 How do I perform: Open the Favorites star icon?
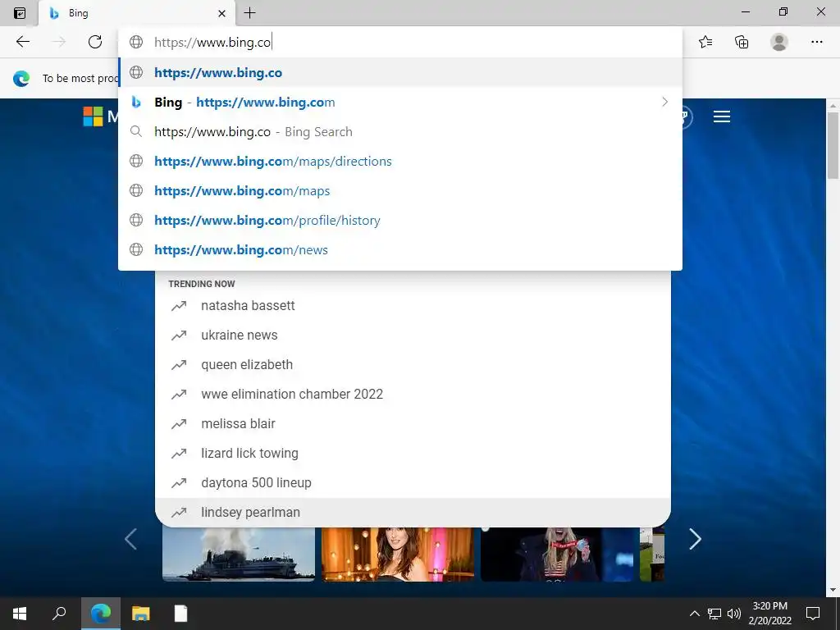tap(705, 42)
